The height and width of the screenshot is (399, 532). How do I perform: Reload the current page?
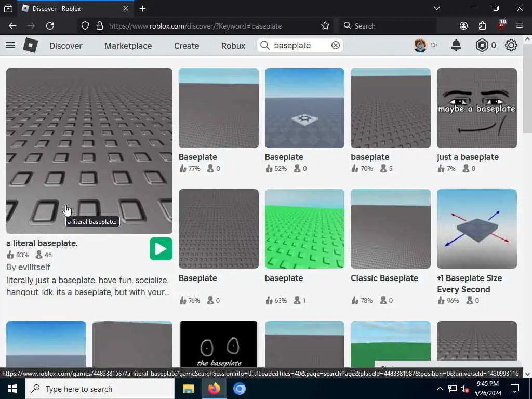[50, 26]
